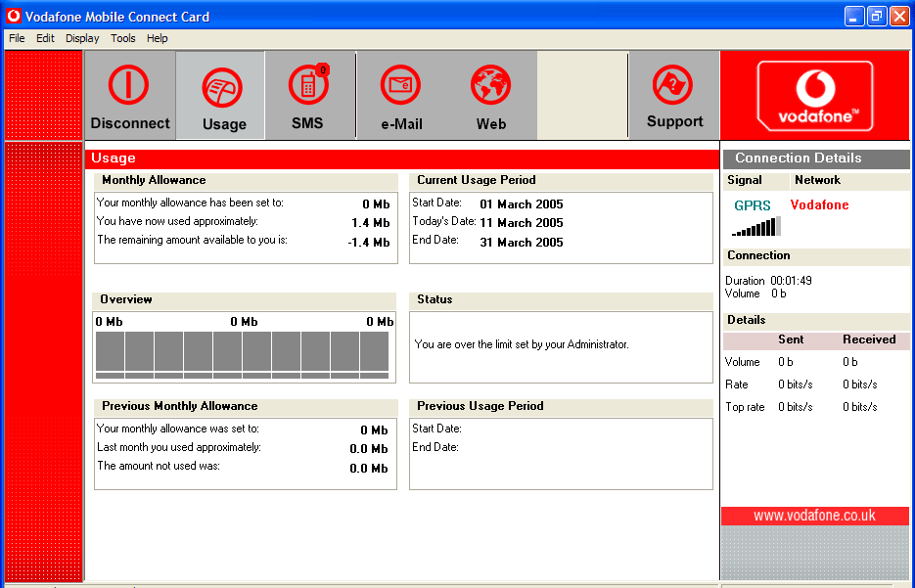Minimize the Vodafone window
915x588 pixels.
[x=854, y=17]
